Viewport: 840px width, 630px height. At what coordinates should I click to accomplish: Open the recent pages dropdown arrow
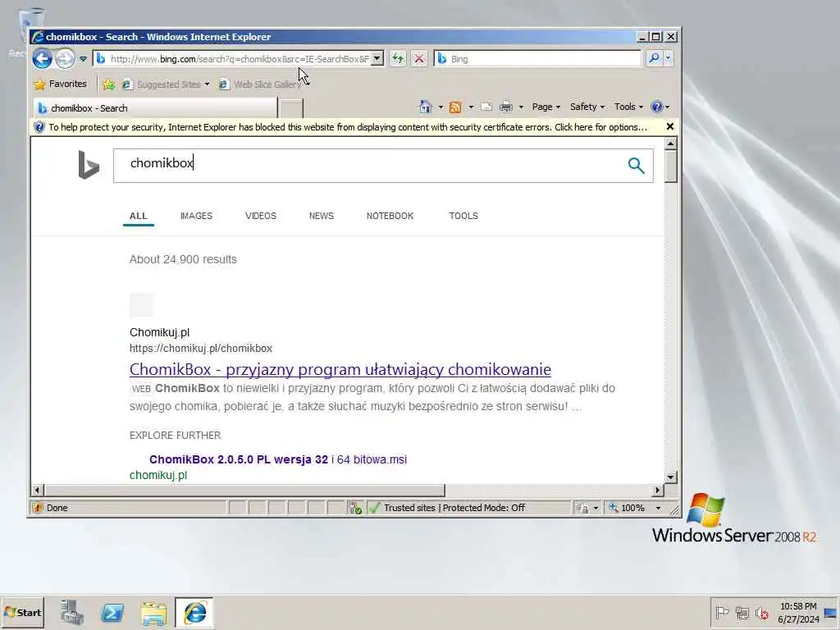(x=83, y=59)
